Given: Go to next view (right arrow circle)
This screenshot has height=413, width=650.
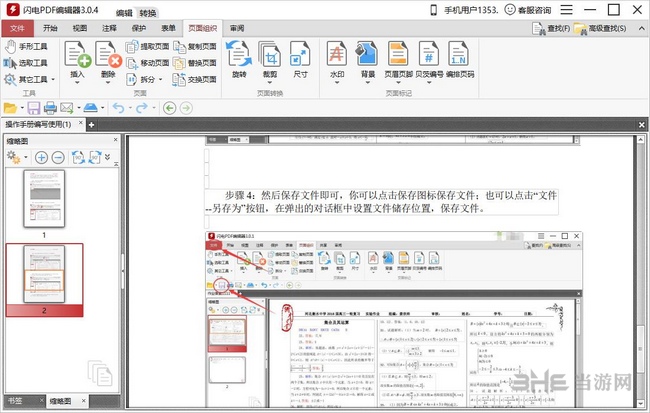Looking at the screenshot, I should [x=186, y=109].
